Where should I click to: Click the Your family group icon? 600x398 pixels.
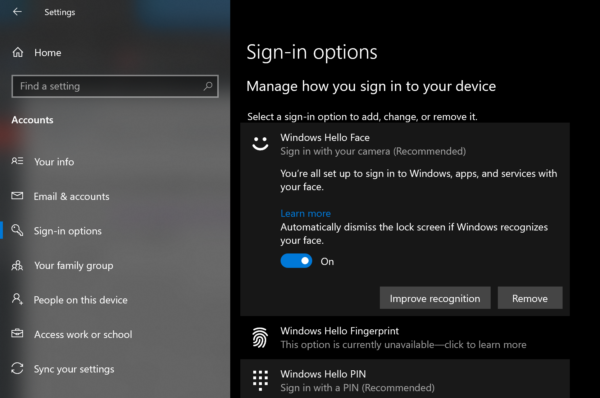coord(17,265)
